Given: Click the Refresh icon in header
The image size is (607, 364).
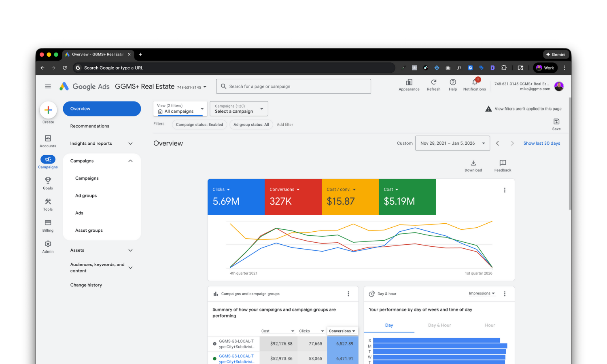Looking at the screenshot, I should 433,85.
